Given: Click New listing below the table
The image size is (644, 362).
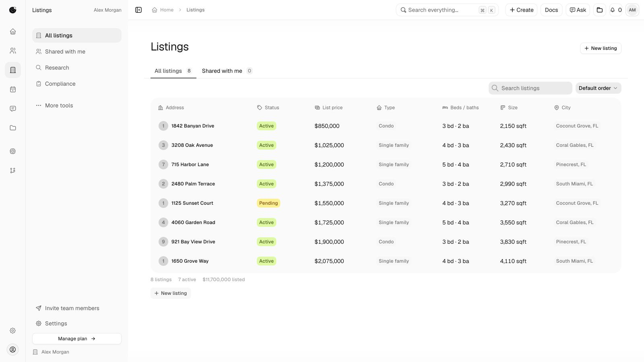Looking at the screenshot, I should click(171, 293).
